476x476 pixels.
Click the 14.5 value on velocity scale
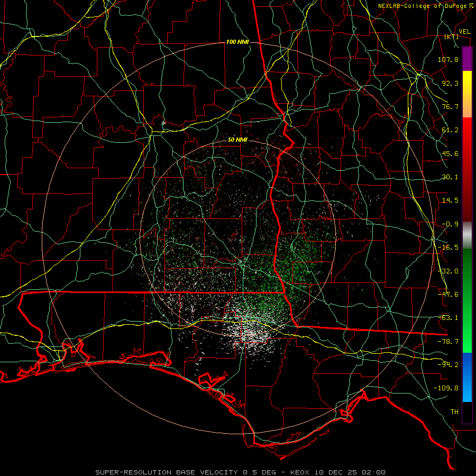(450, 200)
